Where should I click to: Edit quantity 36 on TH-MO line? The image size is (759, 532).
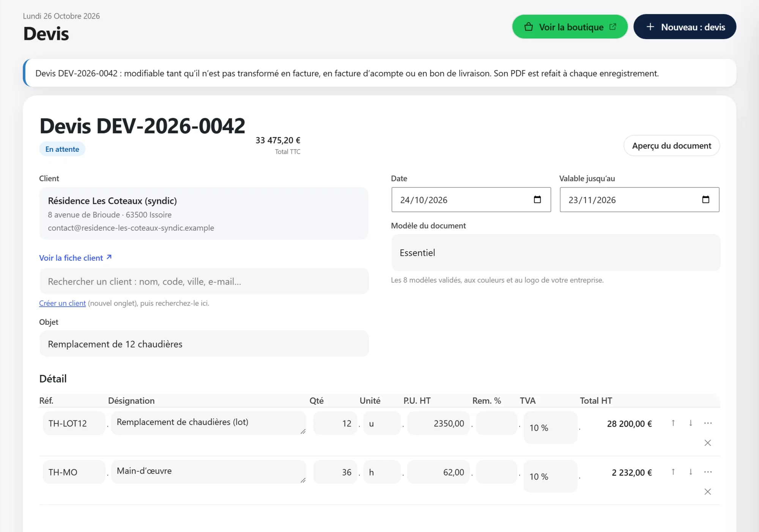[x=335, y=472]
